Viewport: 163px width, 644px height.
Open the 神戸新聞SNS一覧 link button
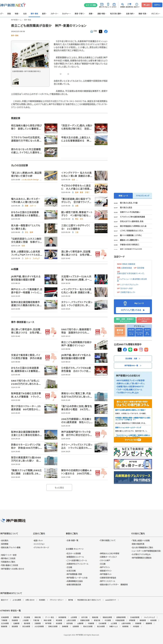point(133,365)
